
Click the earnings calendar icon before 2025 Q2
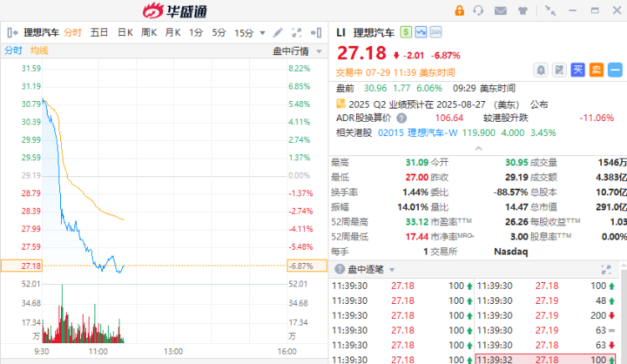pos(341,104)
